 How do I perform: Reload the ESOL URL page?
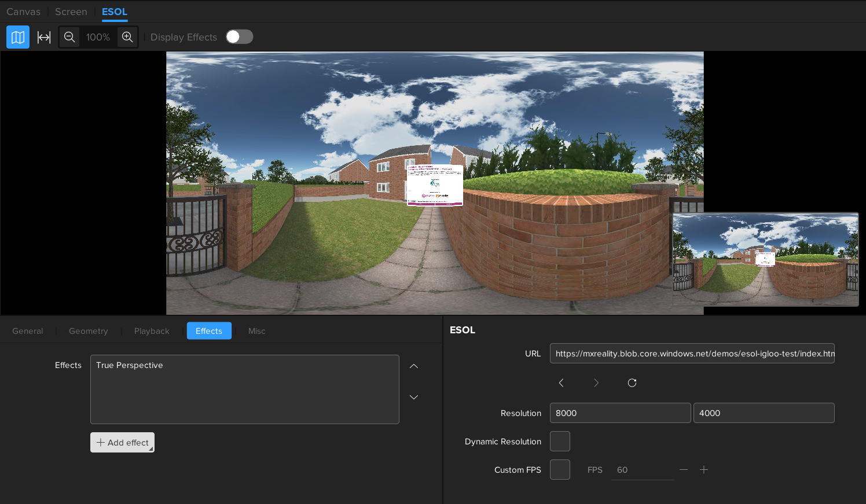tap(632, 382)
